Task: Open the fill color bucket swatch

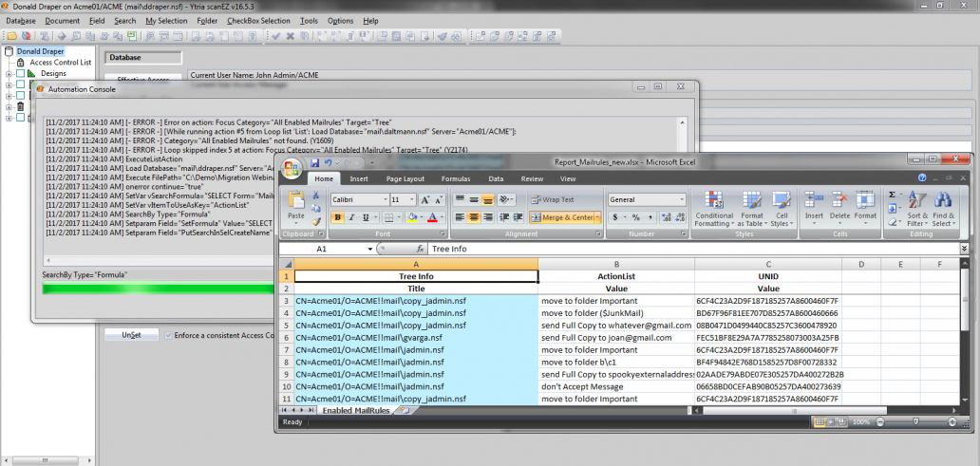Action: pyautogui.click(x=410, y=217)
